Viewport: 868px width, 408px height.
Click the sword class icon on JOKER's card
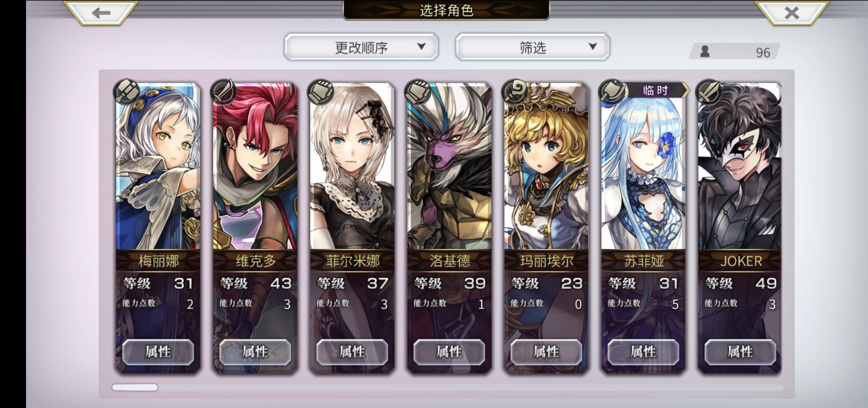click(708, 92)
